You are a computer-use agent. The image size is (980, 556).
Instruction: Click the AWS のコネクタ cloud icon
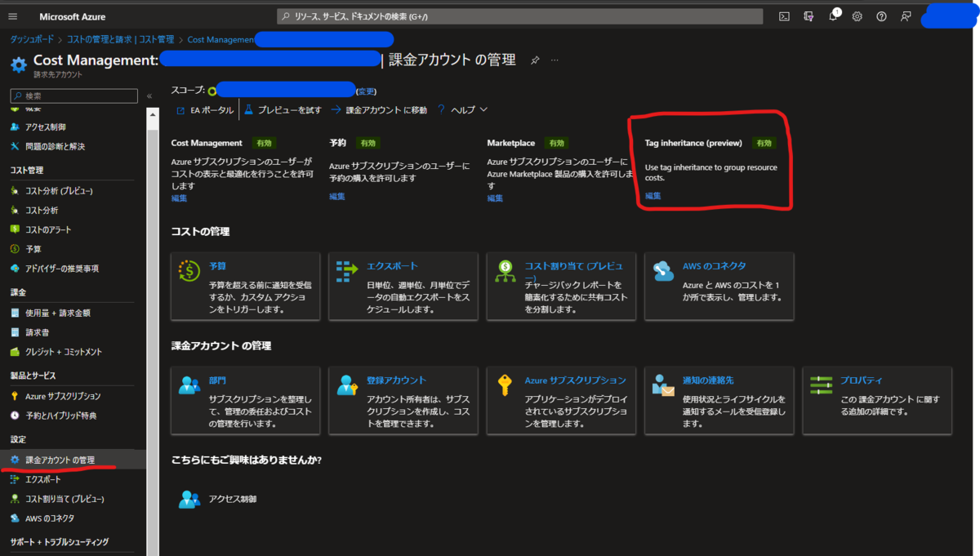pyautogui.click(x=663, y=272)
